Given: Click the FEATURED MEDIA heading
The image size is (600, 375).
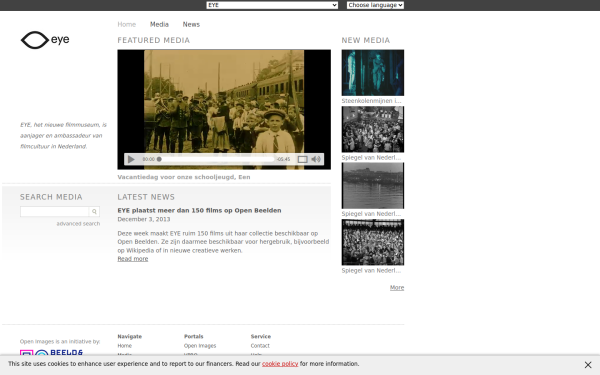Looking at the screenshot, I should coord(153,41).
